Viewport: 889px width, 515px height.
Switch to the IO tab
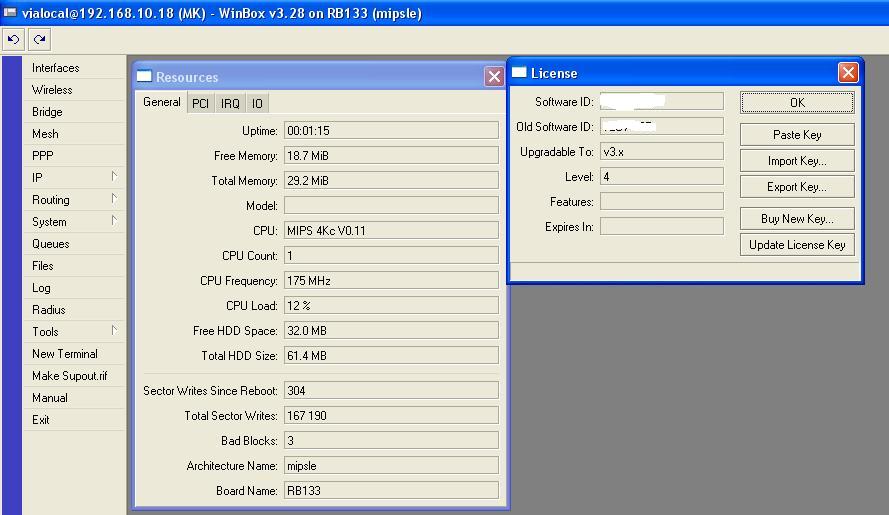click(x=257, y=103)
